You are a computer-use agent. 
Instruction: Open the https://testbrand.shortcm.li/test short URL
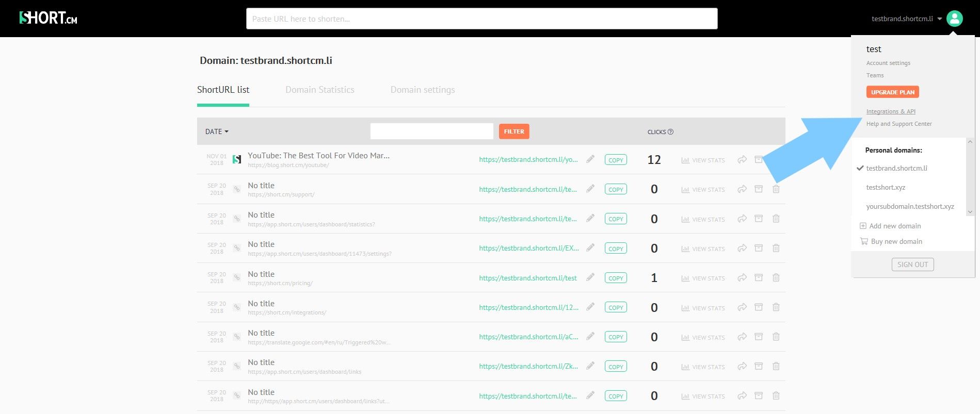(x=527, y=278)
